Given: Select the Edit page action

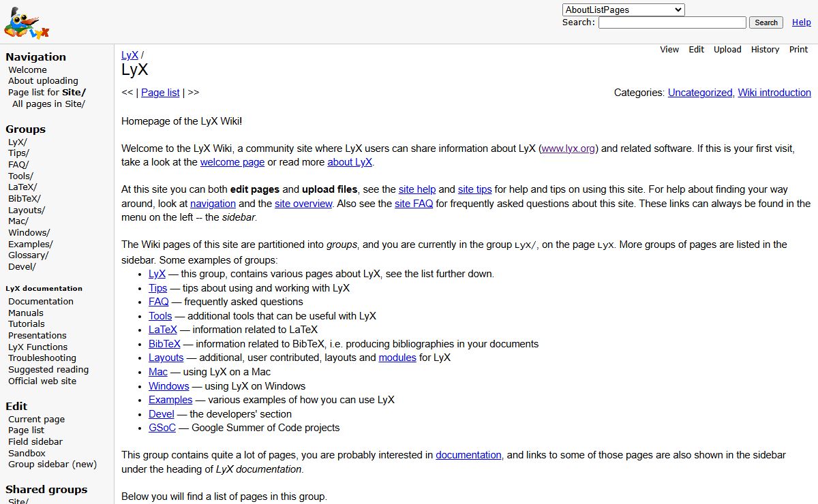Looking at the screenshot, I should pyautogui.click(x=696, y=50).
